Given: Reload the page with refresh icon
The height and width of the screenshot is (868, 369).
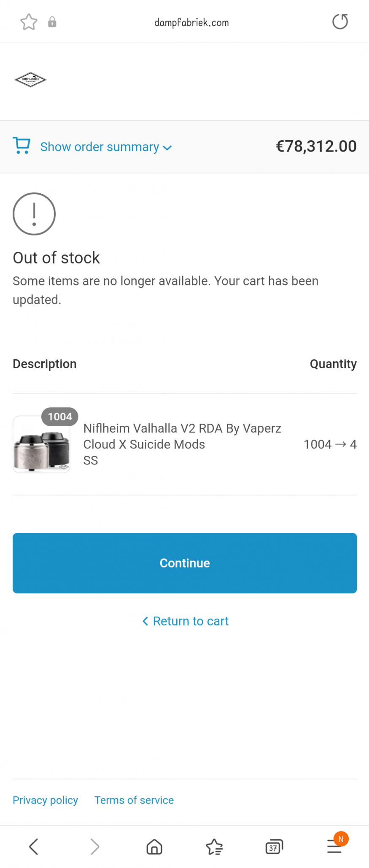Looking at the screenshot, I should tap(340, 22).
